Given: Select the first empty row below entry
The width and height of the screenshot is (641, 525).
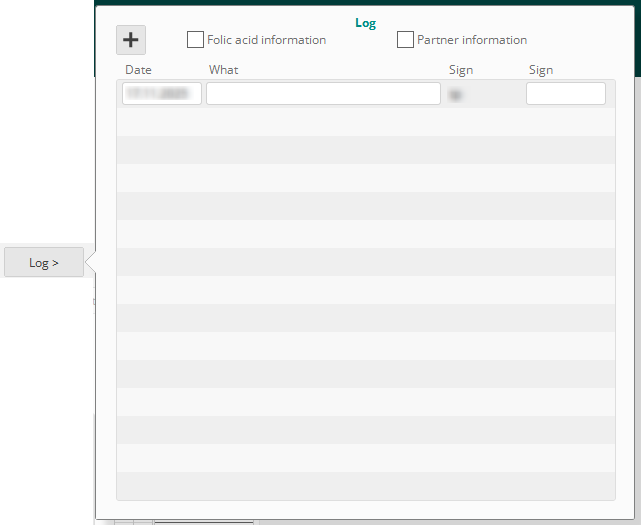Looking at the screenshot, I should (x=365, y=122).
